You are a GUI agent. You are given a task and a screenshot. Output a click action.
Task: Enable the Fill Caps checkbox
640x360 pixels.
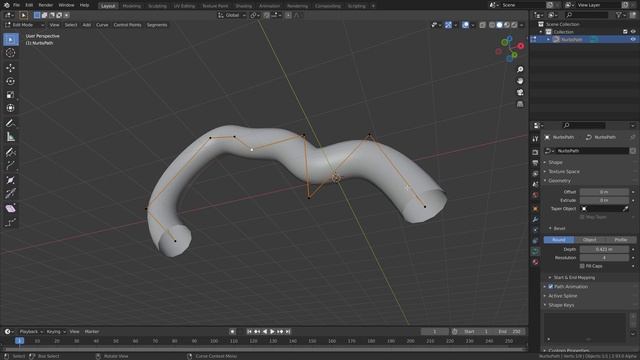click(x=582, y=266)
